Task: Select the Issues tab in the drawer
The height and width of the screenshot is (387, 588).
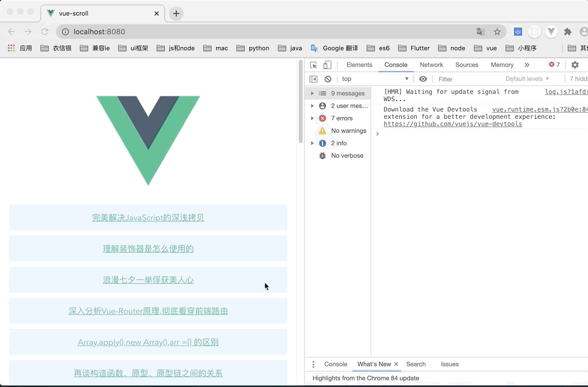Action: [450, 364]
